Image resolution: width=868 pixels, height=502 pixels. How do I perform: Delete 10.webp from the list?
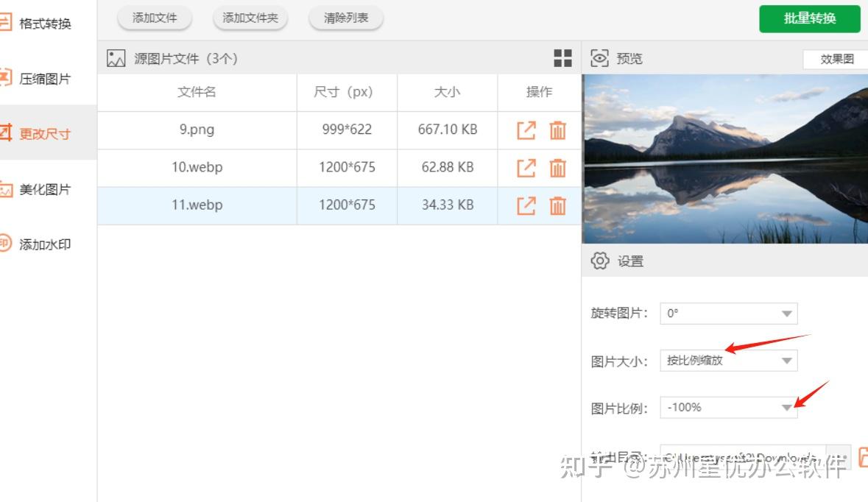[557, 168]
